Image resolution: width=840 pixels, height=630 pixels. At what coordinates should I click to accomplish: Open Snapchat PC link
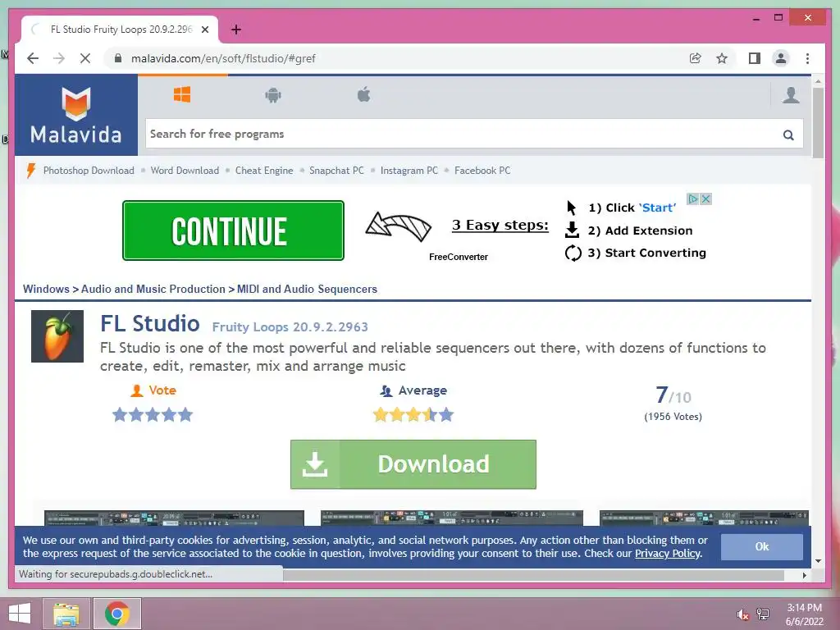click(x=336, y=171)
